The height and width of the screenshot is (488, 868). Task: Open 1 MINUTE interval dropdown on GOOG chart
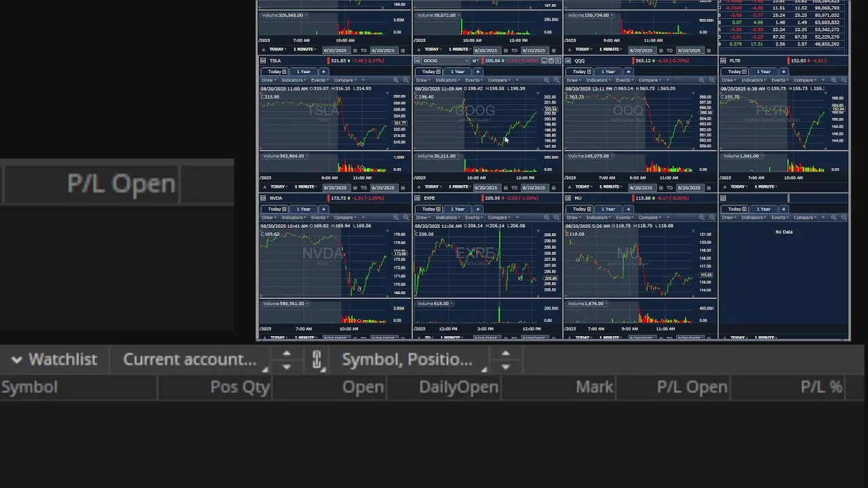coord(459,187)
